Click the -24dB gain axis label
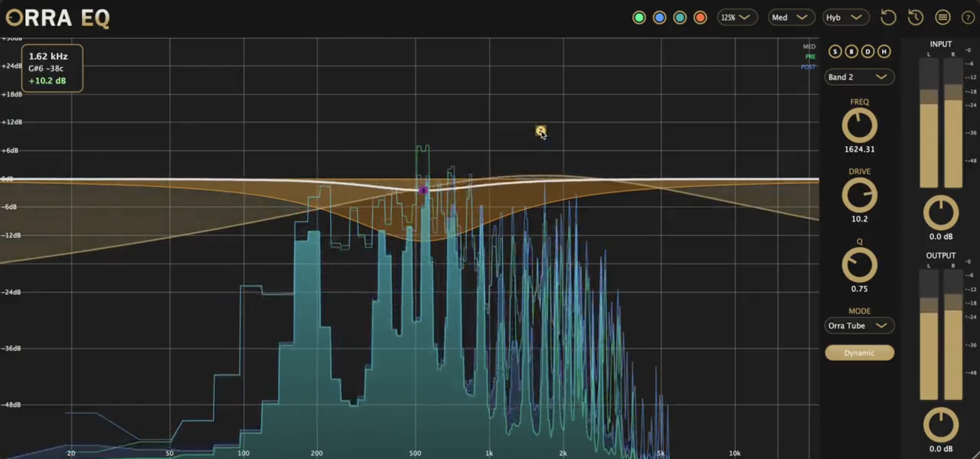Viewport: 980px width, 459px height. [x=11, y=292]
